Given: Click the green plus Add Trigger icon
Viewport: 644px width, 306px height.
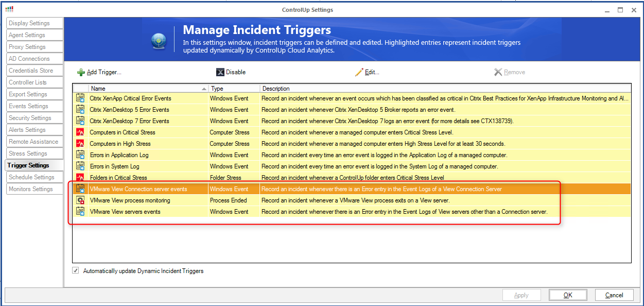Looking at the screenshot, I should pyautogui.click(x=81, y=72).
